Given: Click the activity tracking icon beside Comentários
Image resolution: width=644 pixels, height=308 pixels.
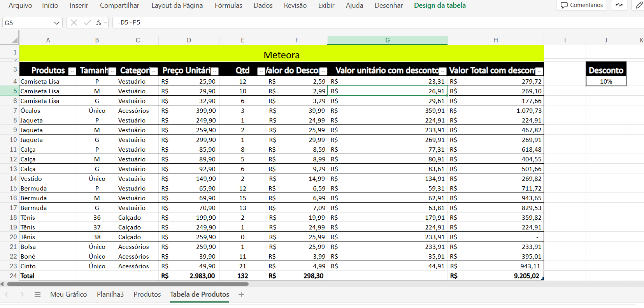Looking at the screenshot, I should point(619,5).
